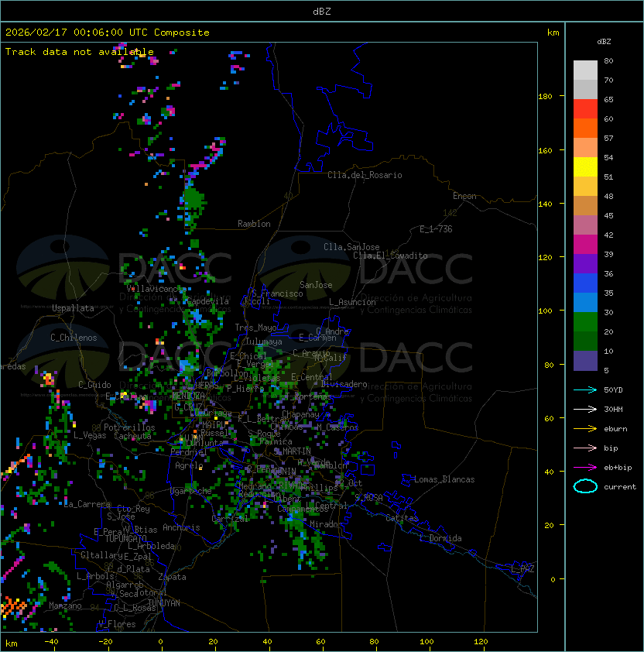Click the 'Clla.El_Cavadito' map label
Viewport: 644px width, 652px height.
pyautogui.click(x=390, y=256)
